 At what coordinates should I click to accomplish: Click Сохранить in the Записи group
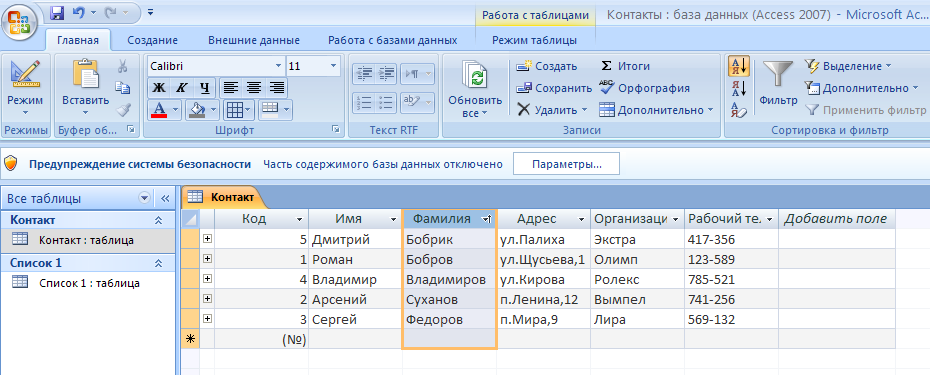(554, 88)
